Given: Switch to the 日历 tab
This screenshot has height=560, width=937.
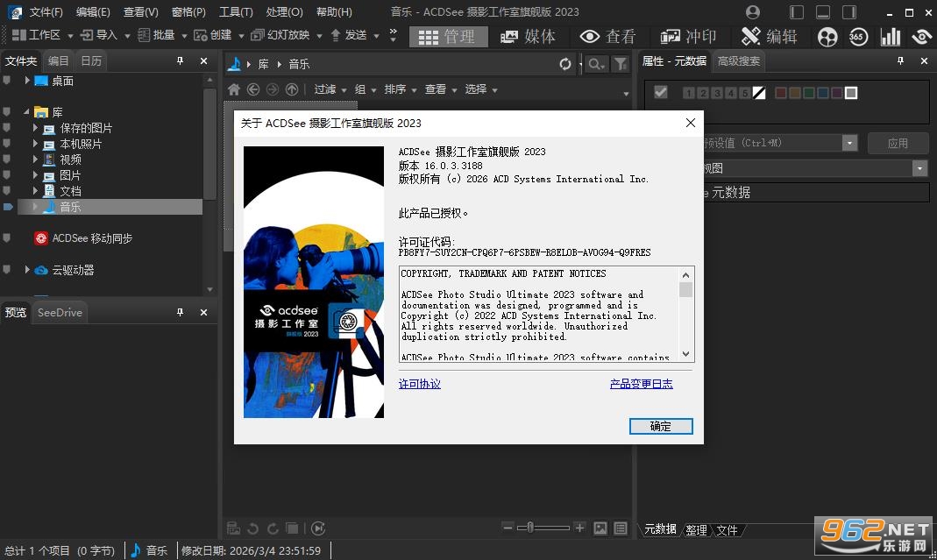Looking at the screenshot, I should 91,61.
